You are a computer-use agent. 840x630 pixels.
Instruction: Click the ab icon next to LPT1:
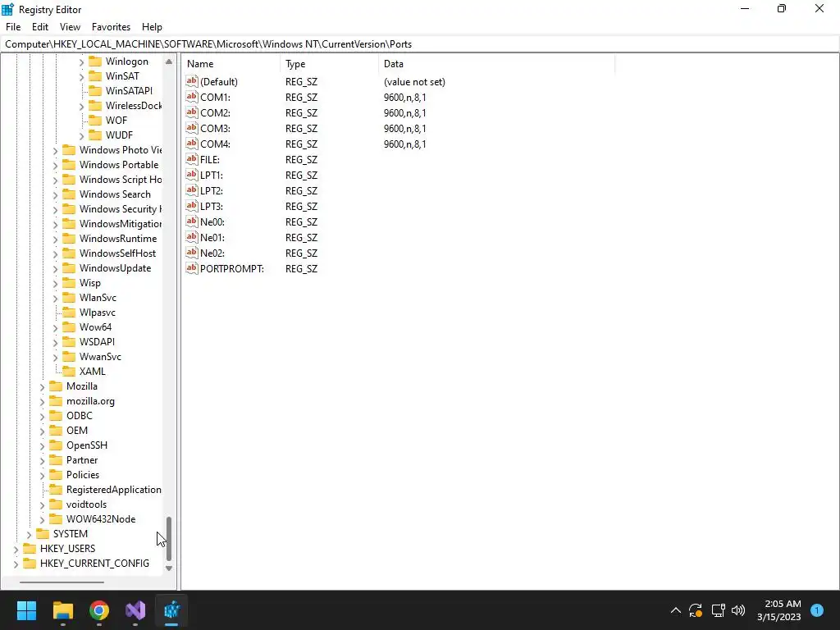click(192, 175)
